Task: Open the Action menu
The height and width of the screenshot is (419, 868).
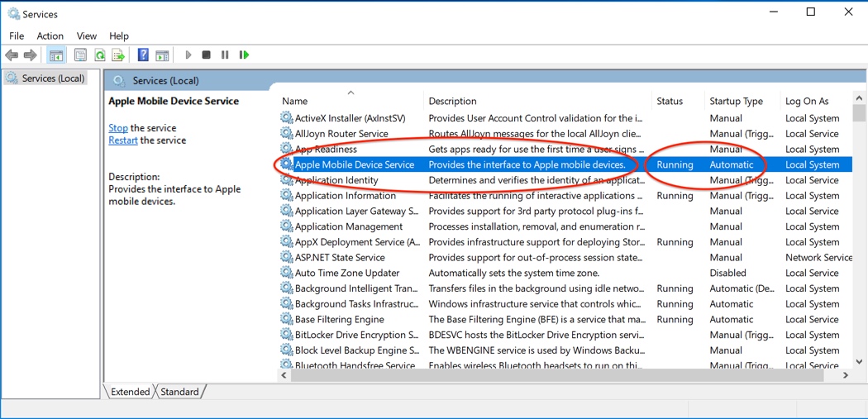Action: tap(50, 36)
